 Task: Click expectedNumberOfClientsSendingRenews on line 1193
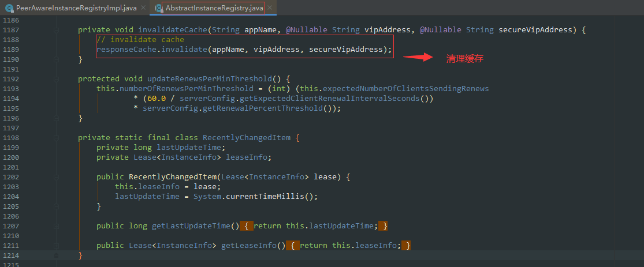pyautogui.click(x=406, y=89)
